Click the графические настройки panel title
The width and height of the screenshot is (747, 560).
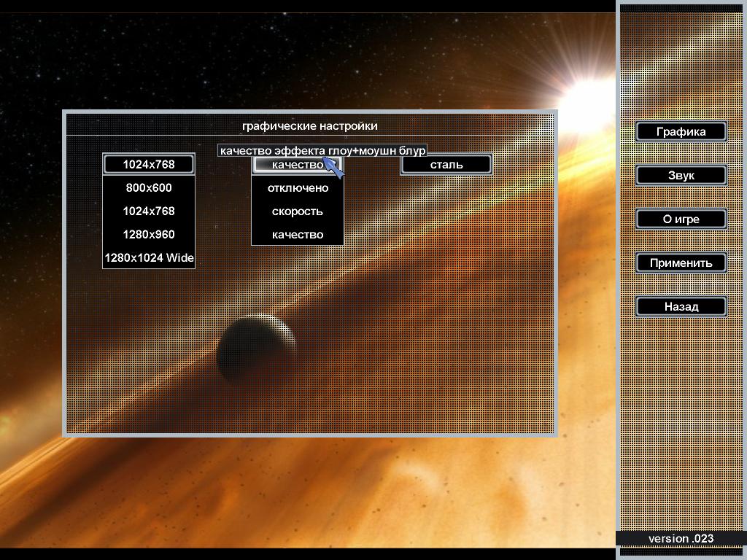310,126
